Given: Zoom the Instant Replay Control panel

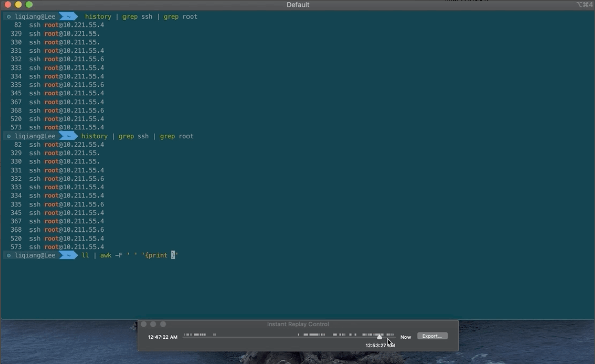Looking at the screenshot, I should pyautogui.click(x=163, y=324).
